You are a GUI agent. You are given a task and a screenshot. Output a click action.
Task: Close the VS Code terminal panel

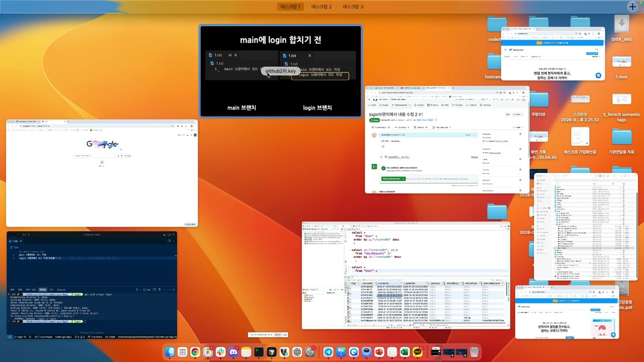[x=173, y=290]
